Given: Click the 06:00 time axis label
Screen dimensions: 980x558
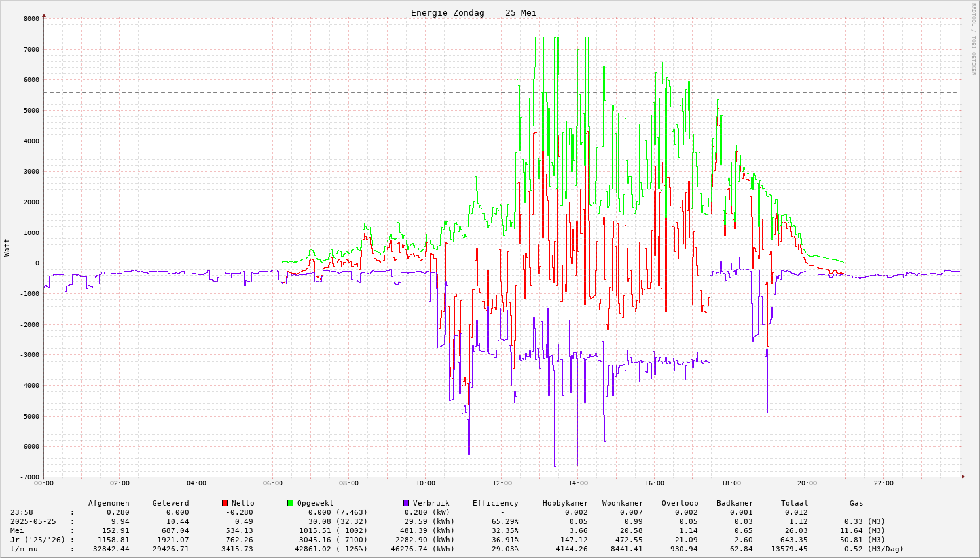Looking at the screenshot, I should click(x=272, y=483).
